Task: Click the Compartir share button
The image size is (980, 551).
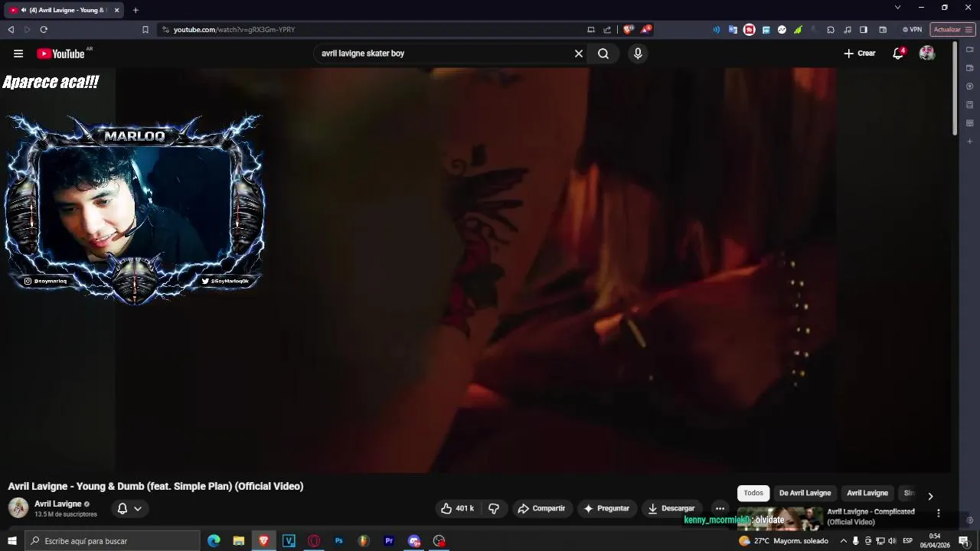Action: [541, 508]
